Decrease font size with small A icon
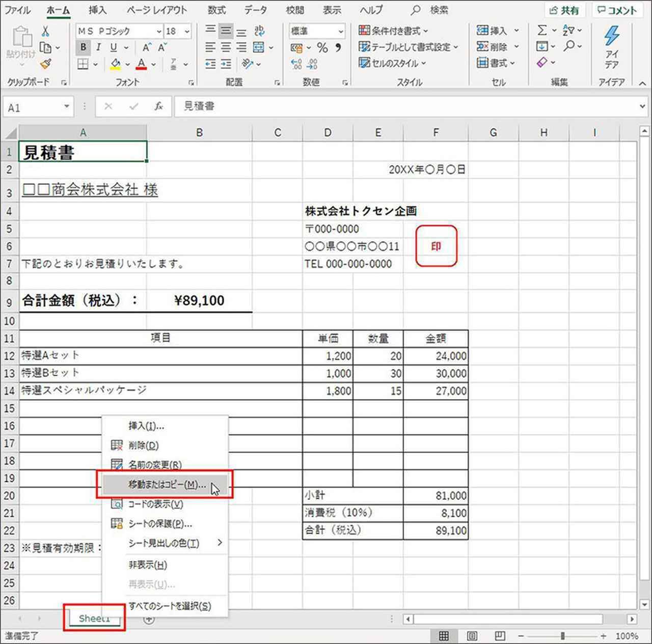The height and width of the screenshot is (644, 652). [162, 47]
